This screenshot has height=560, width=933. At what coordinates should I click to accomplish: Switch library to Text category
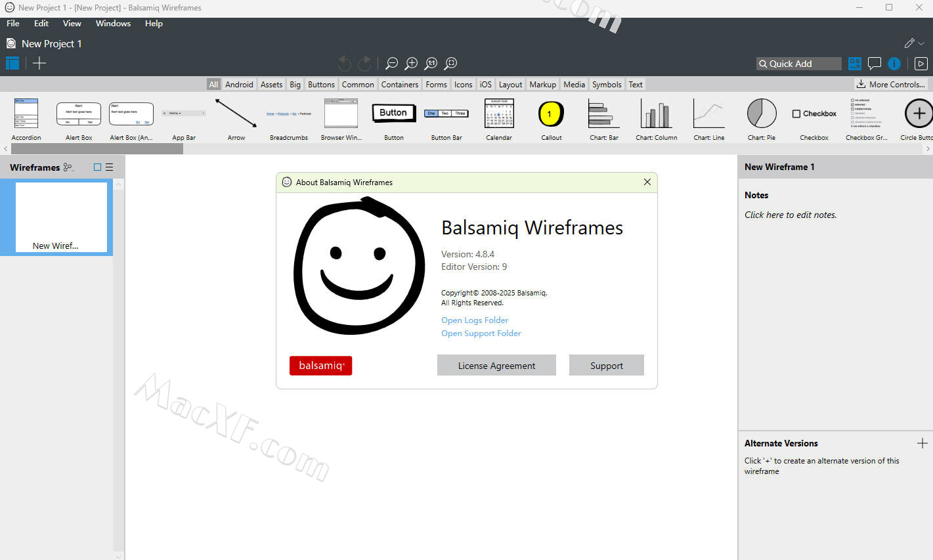(x=636, y=84)
